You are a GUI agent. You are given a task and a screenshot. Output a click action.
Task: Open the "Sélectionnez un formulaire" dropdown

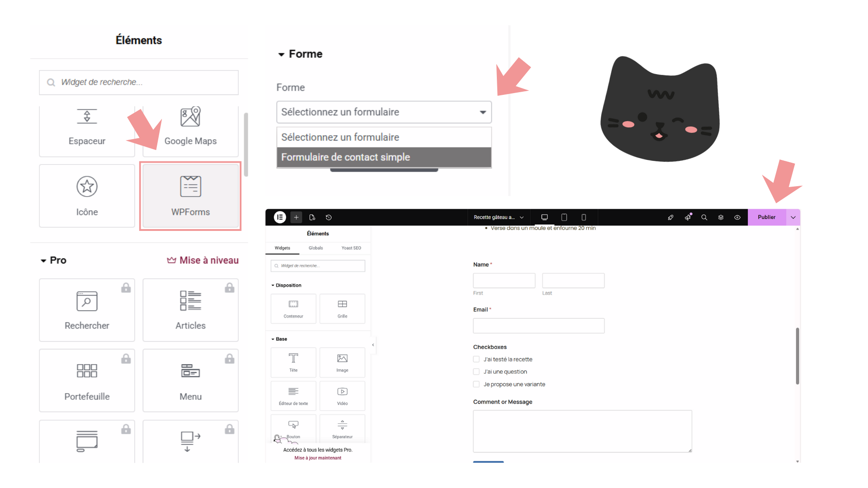click(384, 112)
